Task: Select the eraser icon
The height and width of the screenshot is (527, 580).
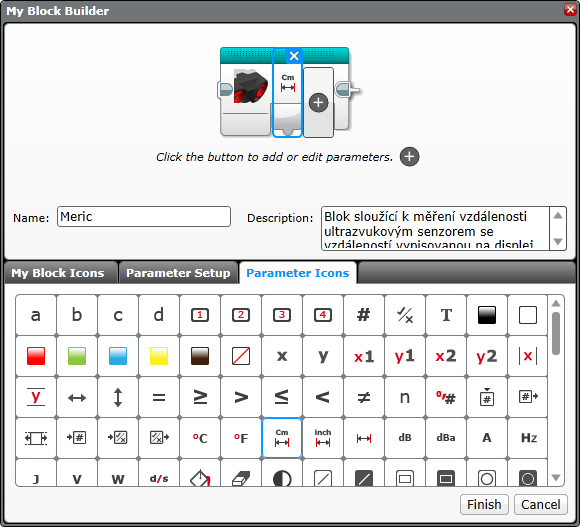Action: point(241,473)
